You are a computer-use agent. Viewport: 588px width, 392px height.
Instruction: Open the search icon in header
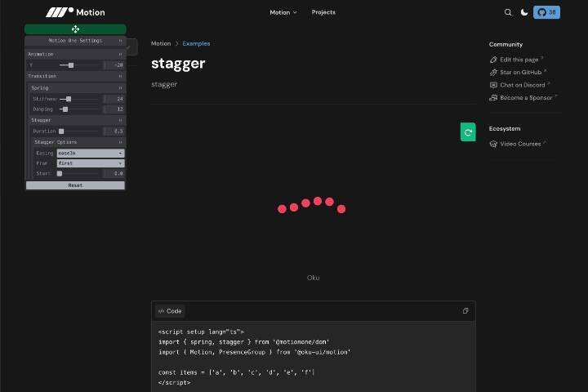click(508, 12)
